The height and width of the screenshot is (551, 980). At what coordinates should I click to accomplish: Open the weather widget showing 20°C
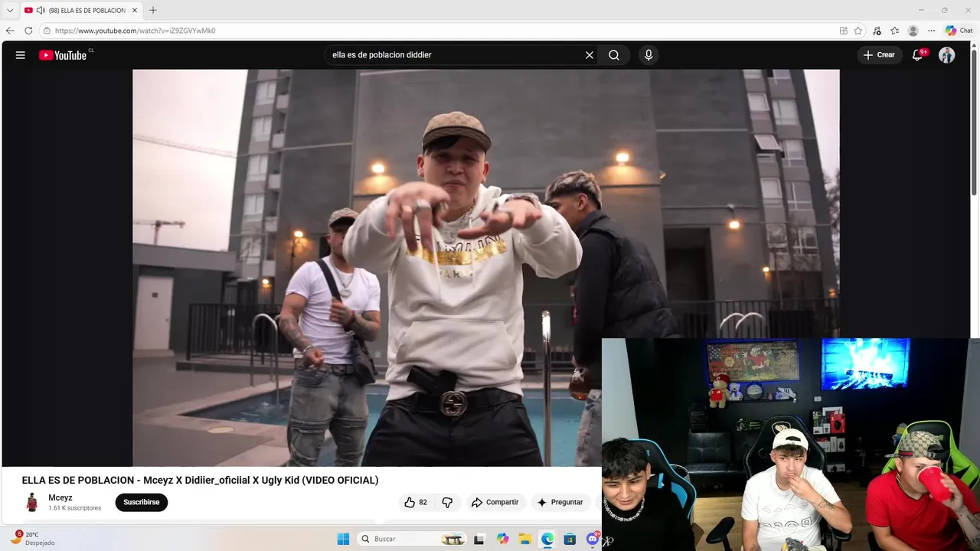click(32, 539)
